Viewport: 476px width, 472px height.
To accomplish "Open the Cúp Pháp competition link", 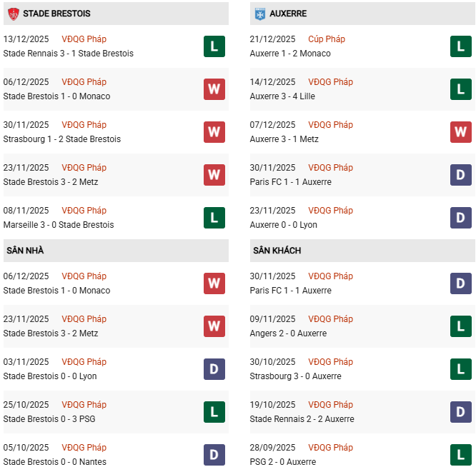I will point(327,39).
